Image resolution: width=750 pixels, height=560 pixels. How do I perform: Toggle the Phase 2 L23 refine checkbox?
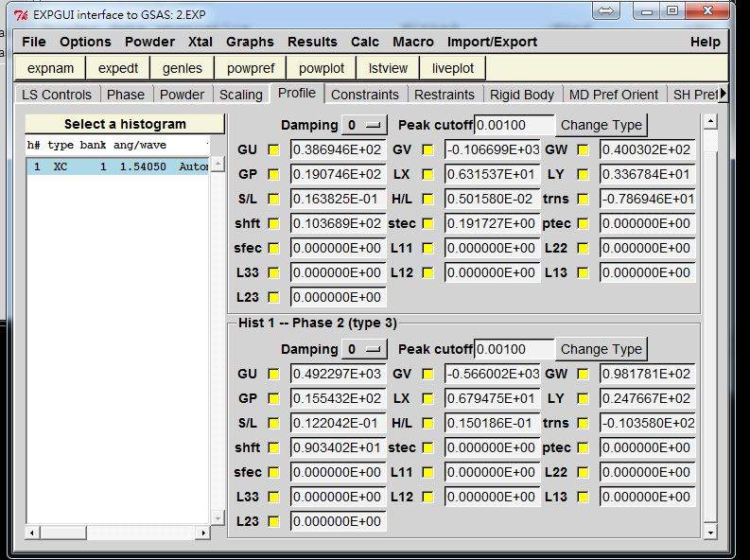pos(273,522)
